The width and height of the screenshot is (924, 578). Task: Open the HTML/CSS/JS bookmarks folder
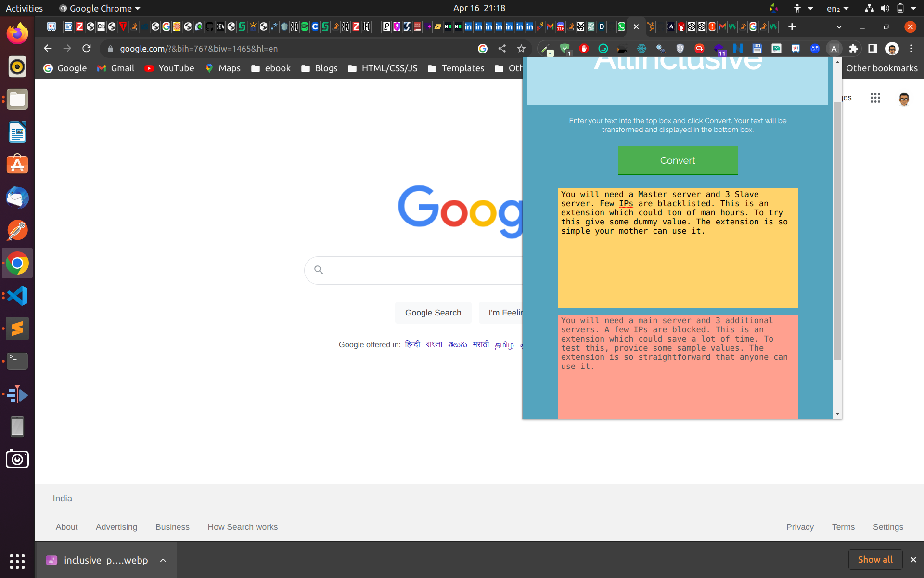click(383, 68)
